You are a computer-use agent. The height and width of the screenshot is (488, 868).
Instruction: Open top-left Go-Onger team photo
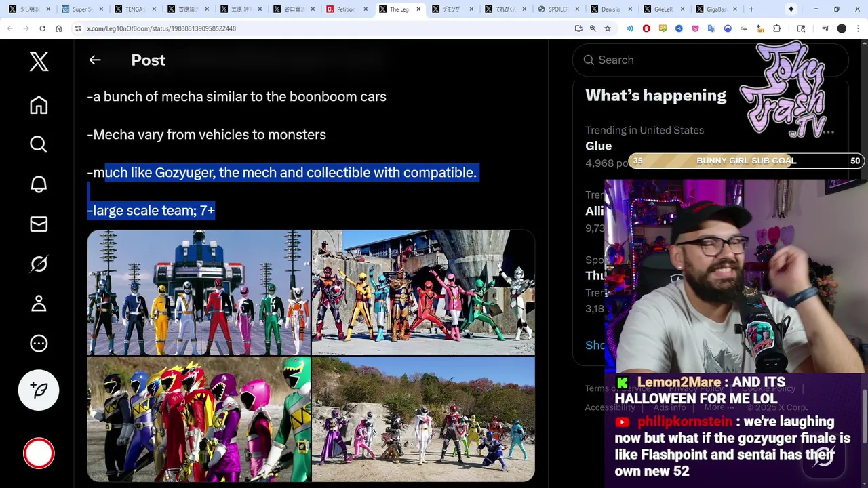pos(199,293)
